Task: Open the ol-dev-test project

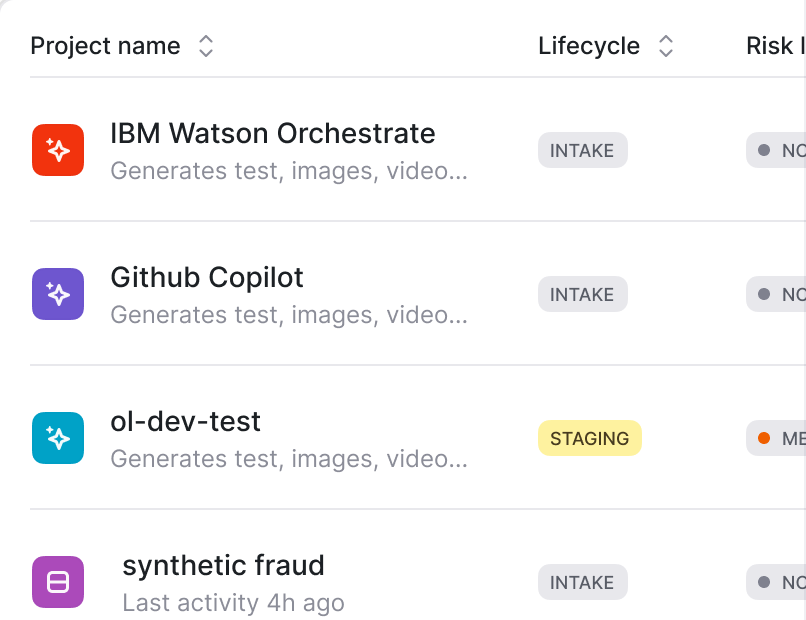Action: point(186,422)
